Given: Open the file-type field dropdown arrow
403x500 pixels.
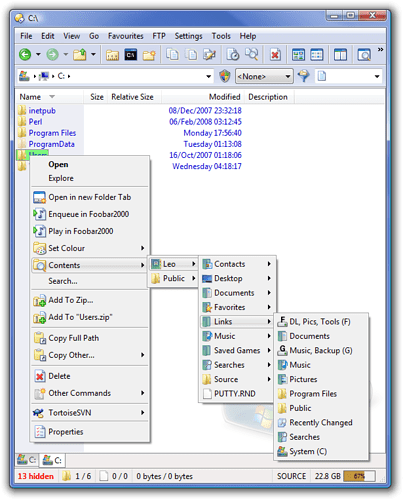Looking at the screenshot, I should [377, 76].
